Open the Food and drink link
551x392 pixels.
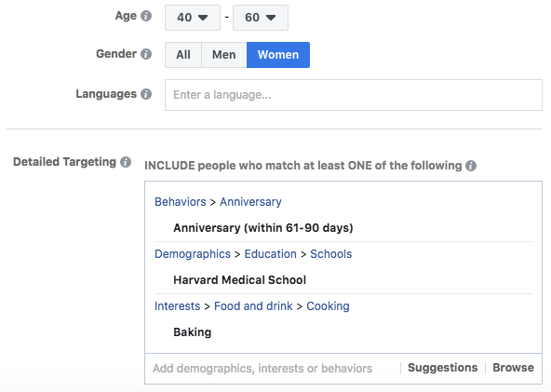pos(253,305)
